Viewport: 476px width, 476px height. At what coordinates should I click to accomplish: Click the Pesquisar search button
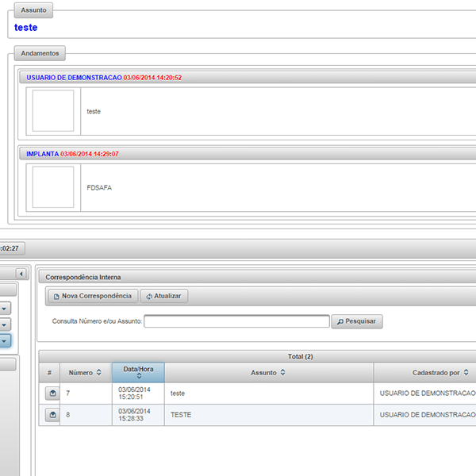357,321
